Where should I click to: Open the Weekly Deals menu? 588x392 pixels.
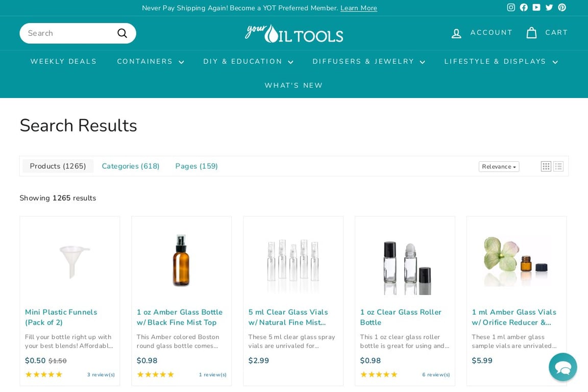tap(63, 61)
